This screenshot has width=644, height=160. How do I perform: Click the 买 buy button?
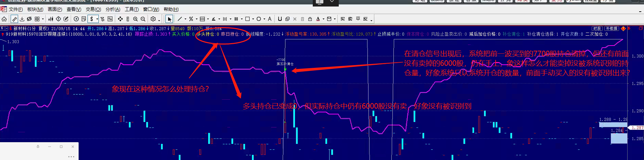343,19
